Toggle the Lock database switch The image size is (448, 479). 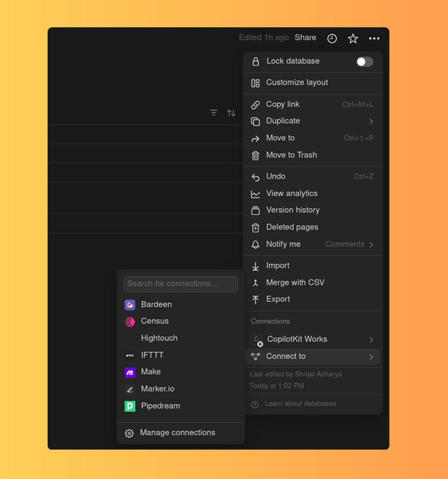click(x=365, y=62)
